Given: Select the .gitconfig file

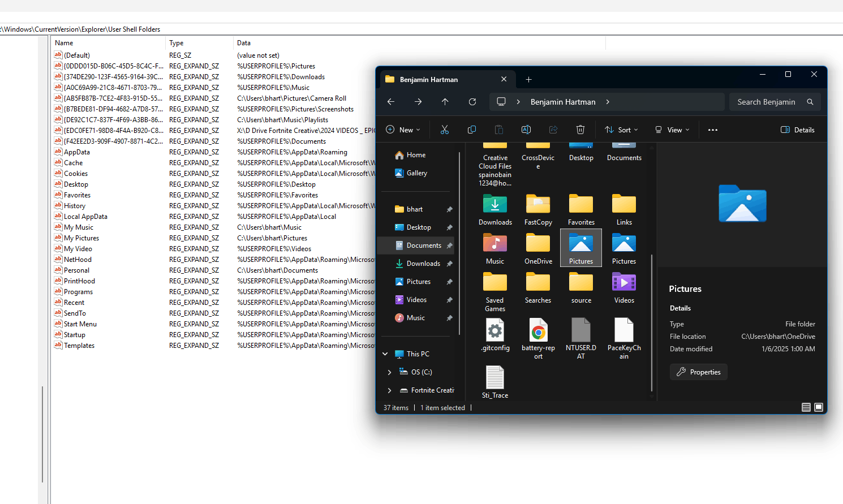Looking at the screenshot, I should [x=495, y=335].
